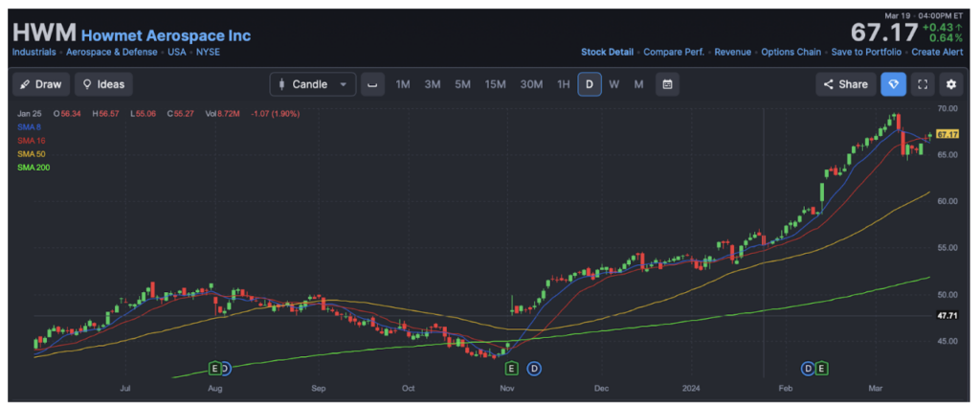Open the Stock Detail link
Image resolution: width=980 pixels, height=407 pixels.
tap(607, 52)
